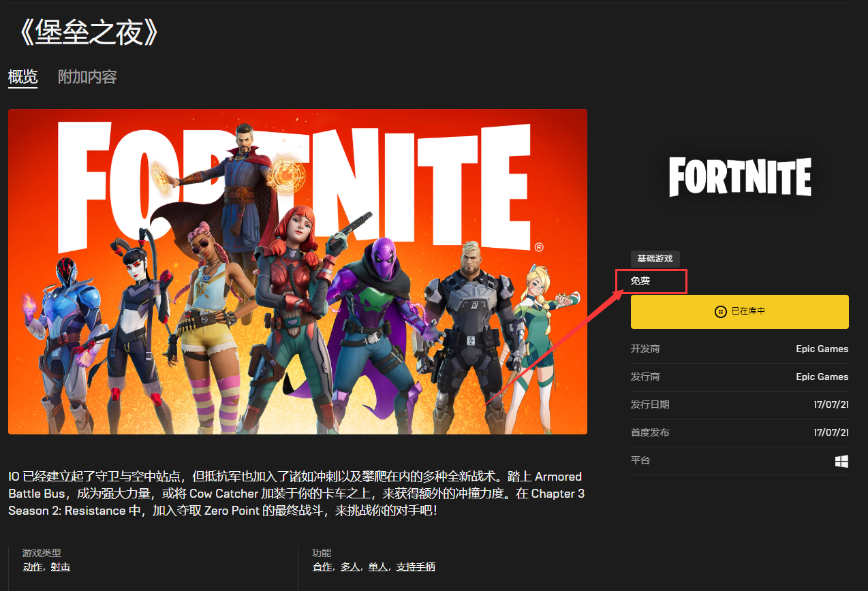868x591 pixels.
Task: Select the 免费 price text
Action: [x=640, y=281]
